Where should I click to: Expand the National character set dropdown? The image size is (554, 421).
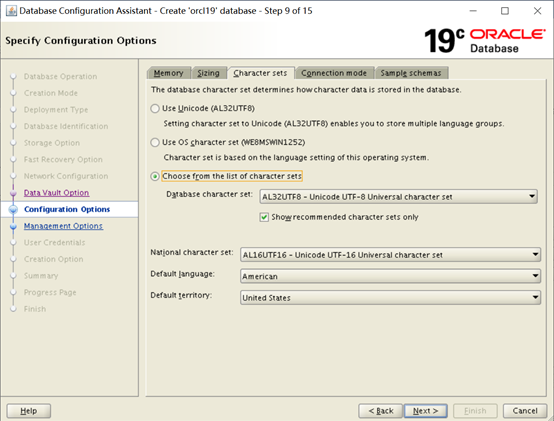(x=390, y=255)
